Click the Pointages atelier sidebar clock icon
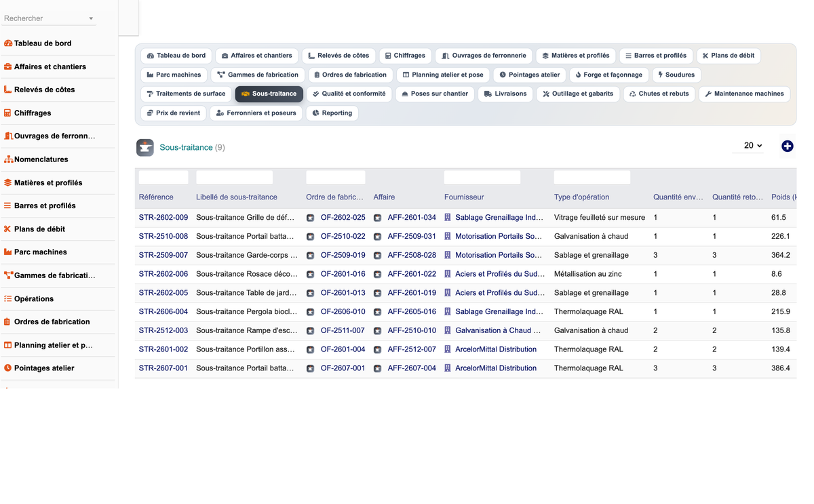 pyautogui.click(x=8, y=368)
